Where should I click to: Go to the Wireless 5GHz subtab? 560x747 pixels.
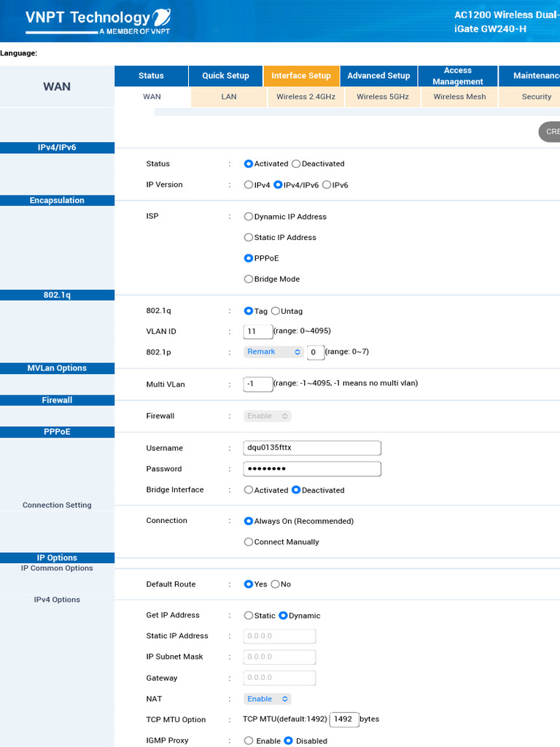382,97
